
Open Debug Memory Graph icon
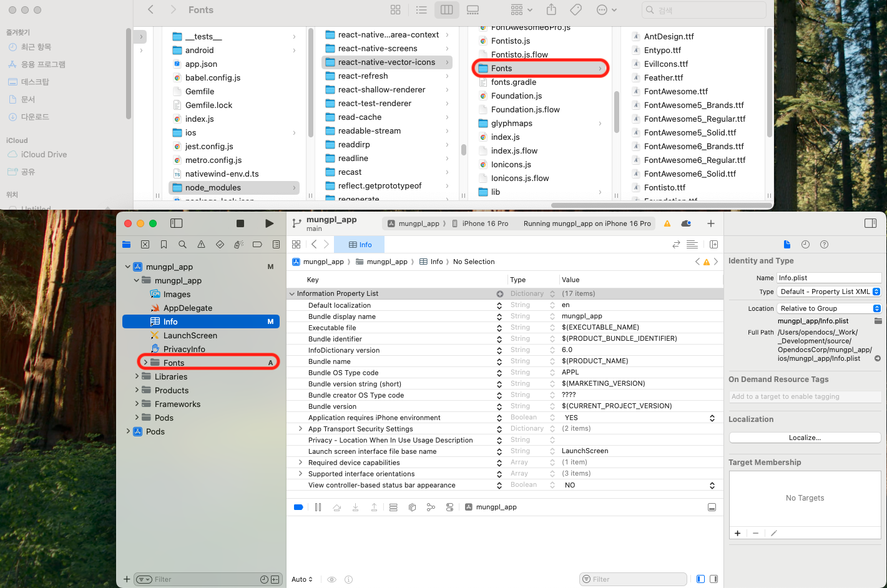click(x=431, y=507)
